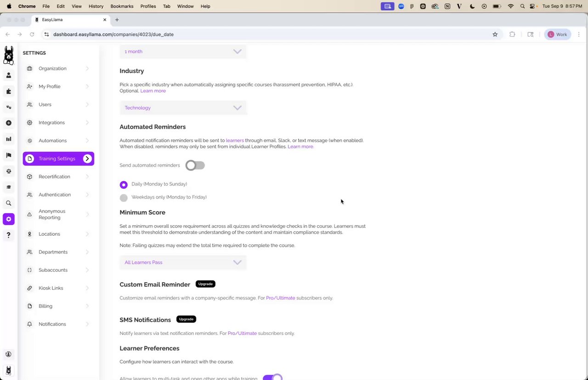Viewport: 588px width, 380px height.
Task: Click the EasyLlama llama logo
Action: click(8, 55)
